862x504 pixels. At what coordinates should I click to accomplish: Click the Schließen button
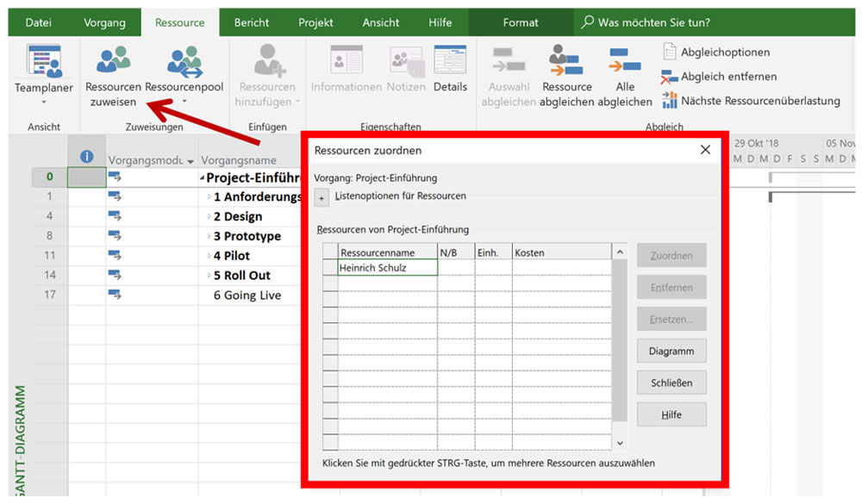click(671, 383)
